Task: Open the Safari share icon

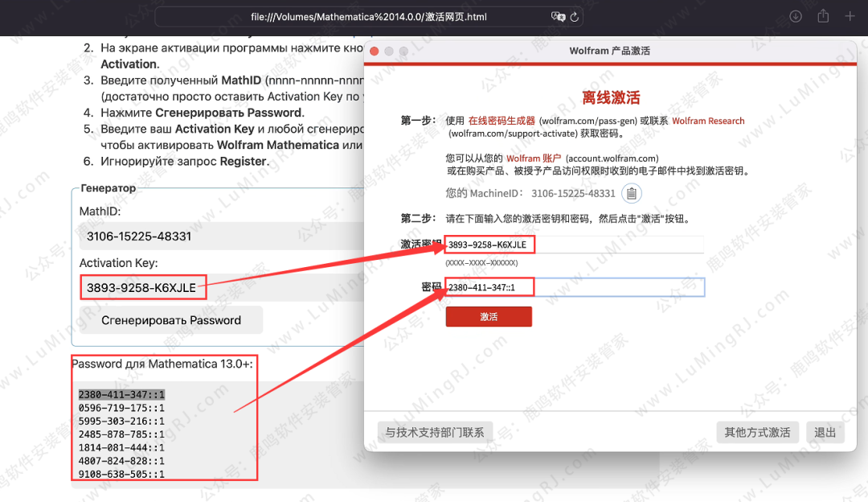Action: 823,16
